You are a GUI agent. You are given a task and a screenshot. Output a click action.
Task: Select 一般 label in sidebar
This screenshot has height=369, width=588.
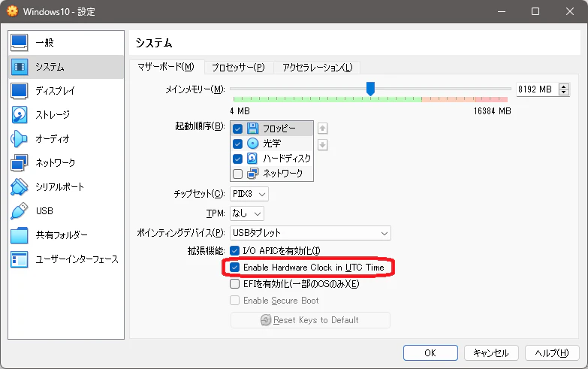click(x=44, y=42)
